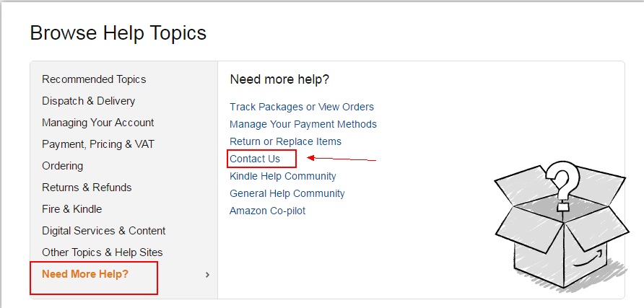Click the Amazon Co-pilot link

[267, 211]
